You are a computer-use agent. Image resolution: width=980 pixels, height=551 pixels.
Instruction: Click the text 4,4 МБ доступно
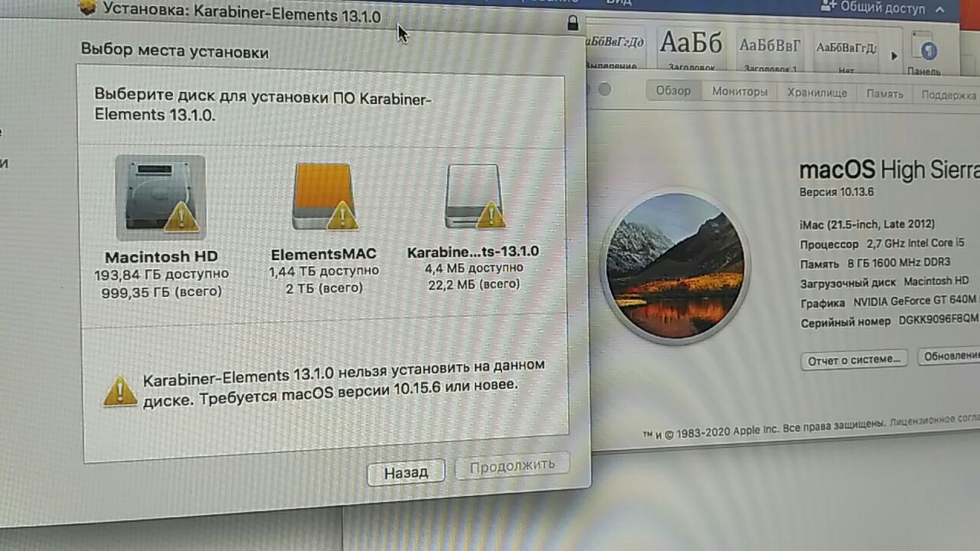coord(474,268)
